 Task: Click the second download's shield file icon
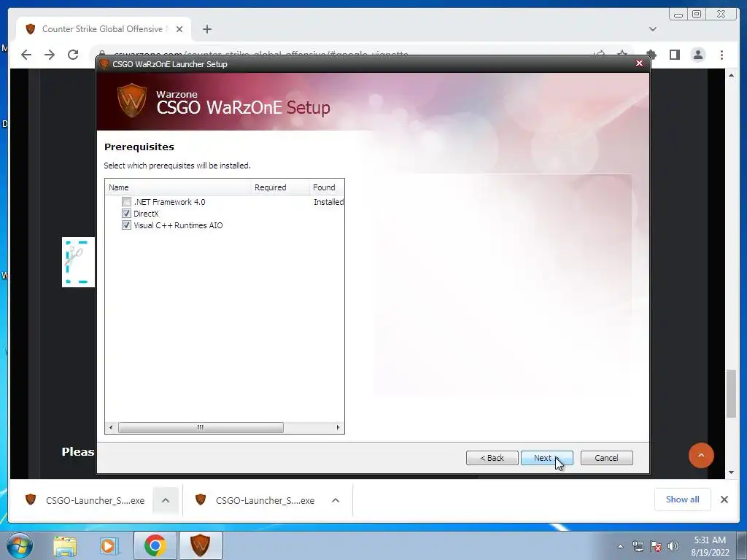(201, 499)
